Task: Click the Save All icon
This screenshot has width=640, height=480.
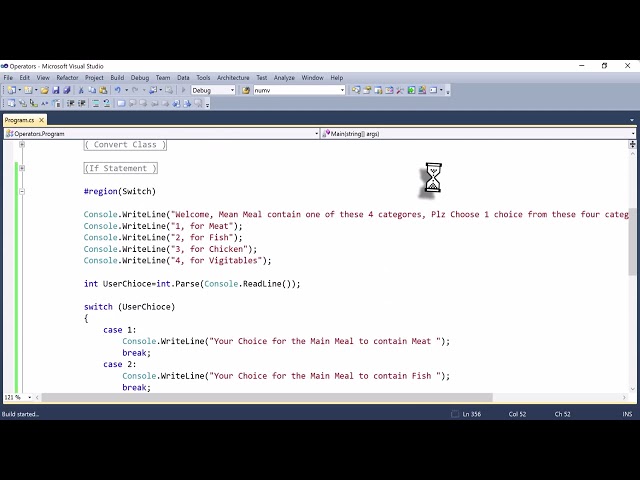Action: (x=67, y=90)
